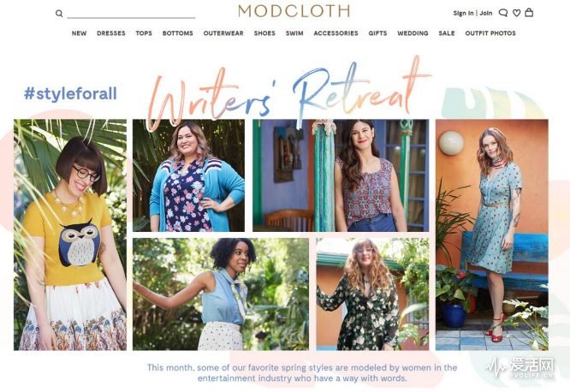Click the blue polka-dot dress photo
The image size is (570, 392).
coord(492,235)
